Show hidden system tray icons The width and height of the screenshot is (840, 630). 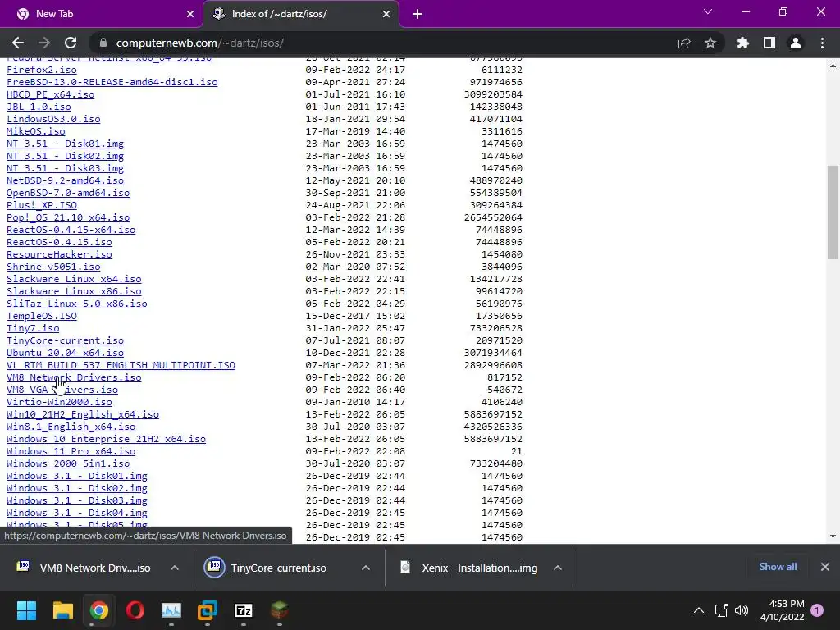pos(699,610)
